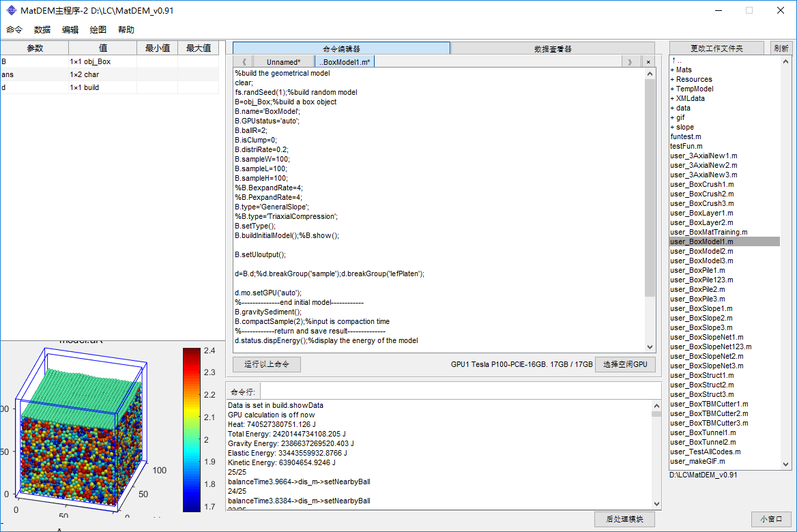Refresh file list with 刷新 button
This screenshot has width=797, height=532.
click(781, 48)
